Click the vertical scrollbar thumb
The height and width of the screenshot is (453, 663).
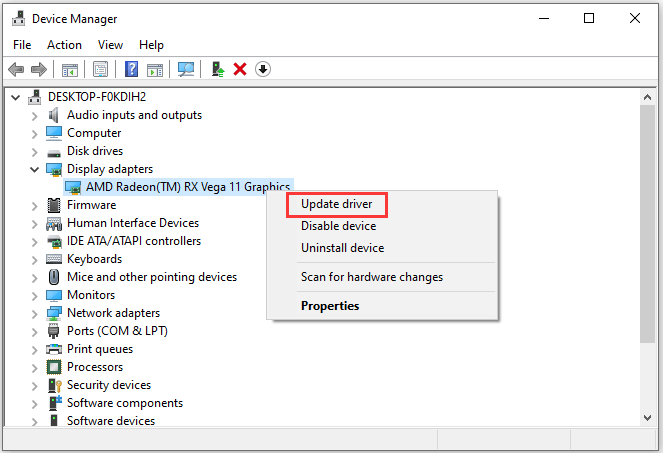647,224
